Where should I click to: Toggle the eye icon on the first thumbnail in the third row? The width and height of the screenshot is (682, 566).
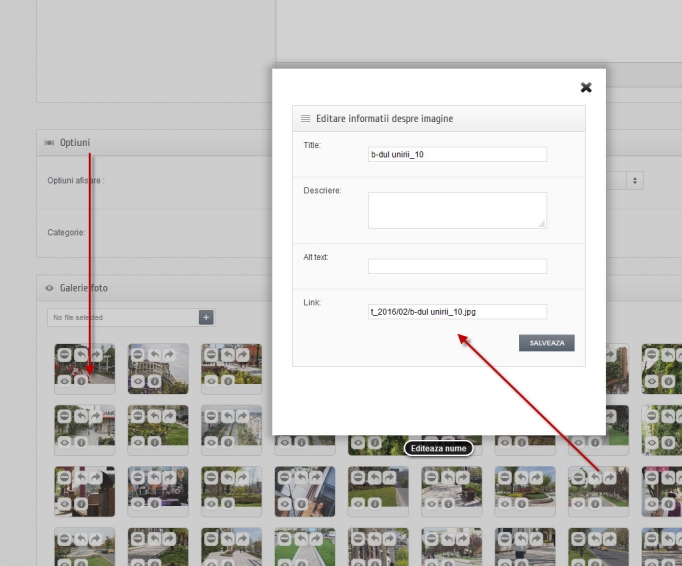click(65, 504)
